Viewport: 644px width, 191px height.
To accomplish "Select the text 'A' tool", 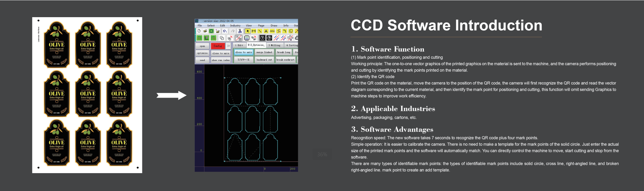I will 266,31.
